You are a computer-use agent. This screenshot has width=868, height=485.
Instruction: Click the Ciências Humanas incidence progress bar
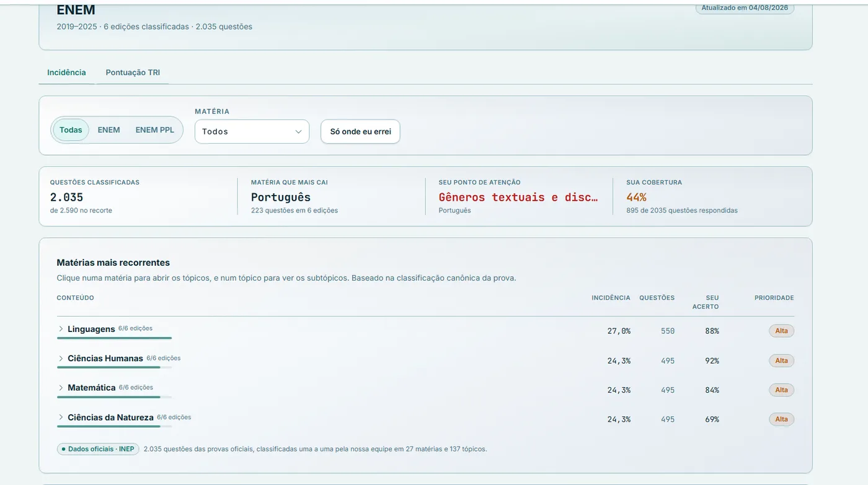[x=114, y=367]
